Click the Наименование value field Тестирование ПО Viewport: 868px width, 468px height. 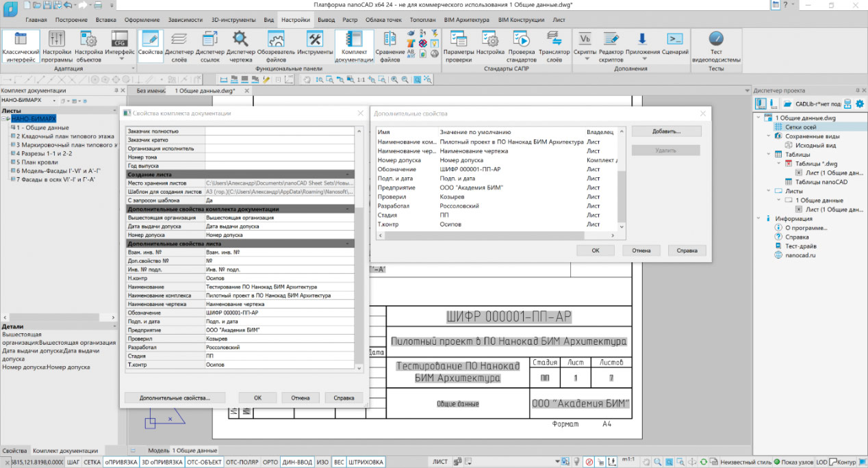[x=280, y=287]
